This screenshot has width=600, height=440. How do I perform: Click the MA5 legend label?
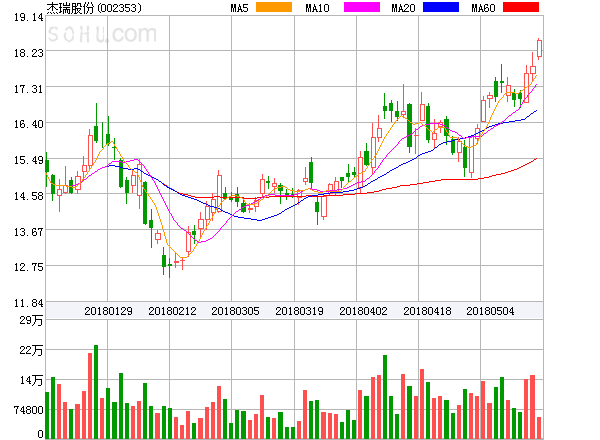(x=239, y=8)
